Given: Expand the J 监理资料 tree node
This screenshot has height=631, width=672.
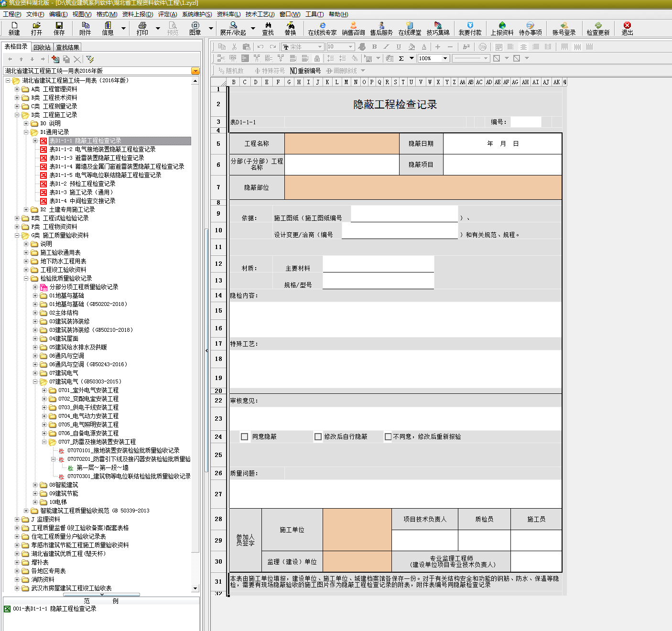Looking at the screenshot, I should pyautogui.click(x=17, y=520).
